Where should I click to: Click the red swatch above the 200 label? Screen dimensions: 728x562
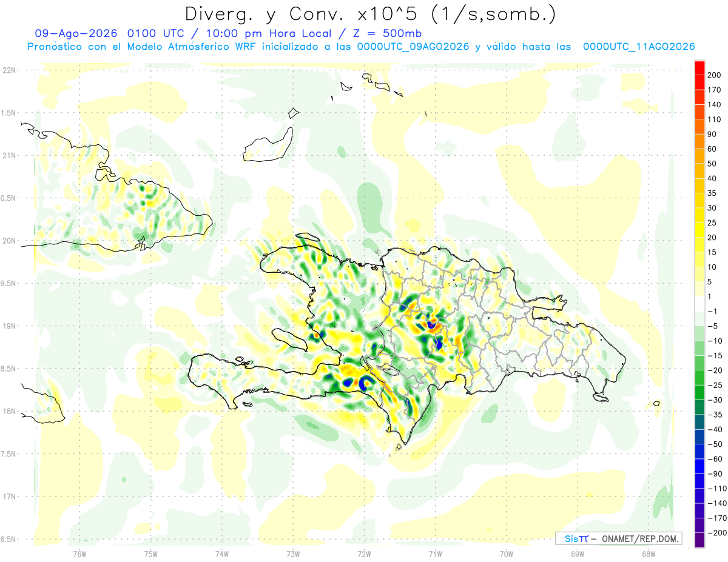tap(700, 68)
